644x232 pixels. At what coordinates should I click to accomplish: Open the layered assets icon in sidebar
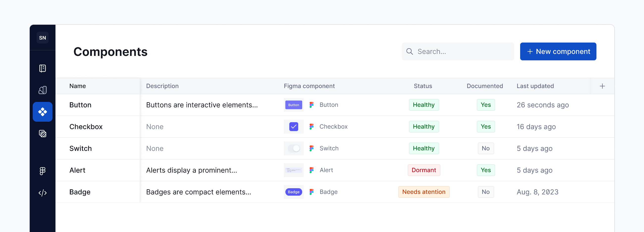point(43,134)
